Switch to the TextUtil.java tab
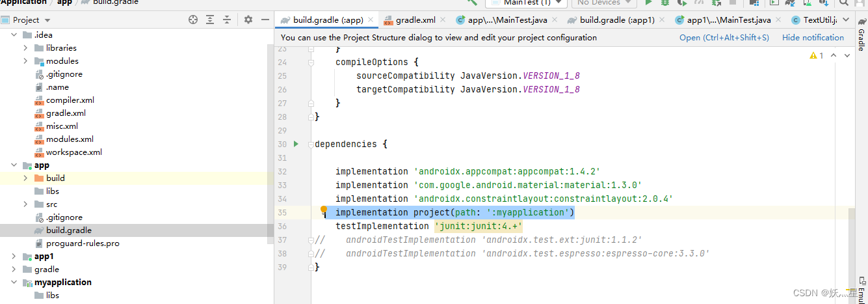 814,20
